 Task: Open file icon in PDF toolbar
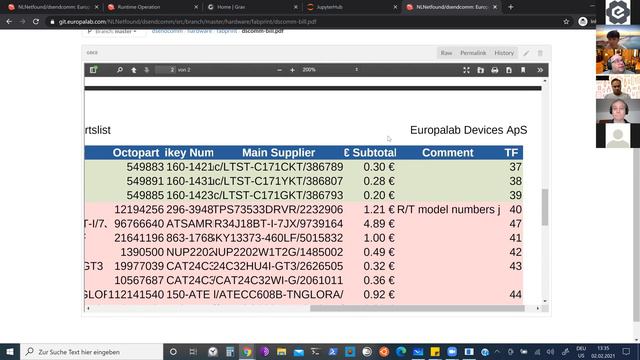[480, 70]
